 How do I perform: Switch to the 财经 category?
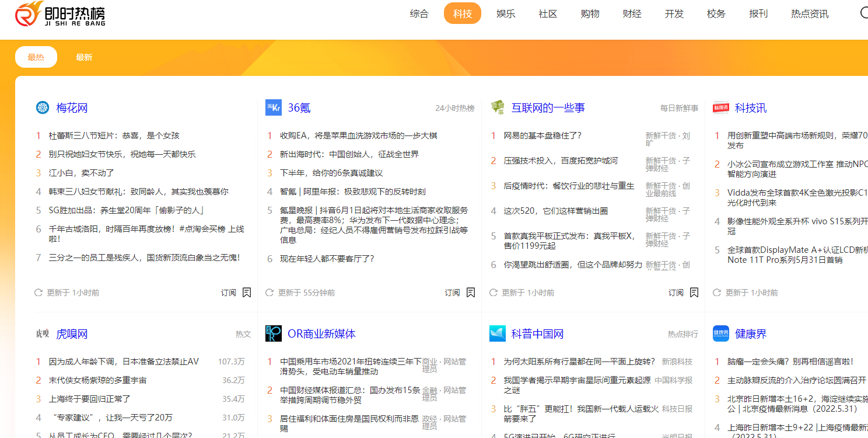632,13
